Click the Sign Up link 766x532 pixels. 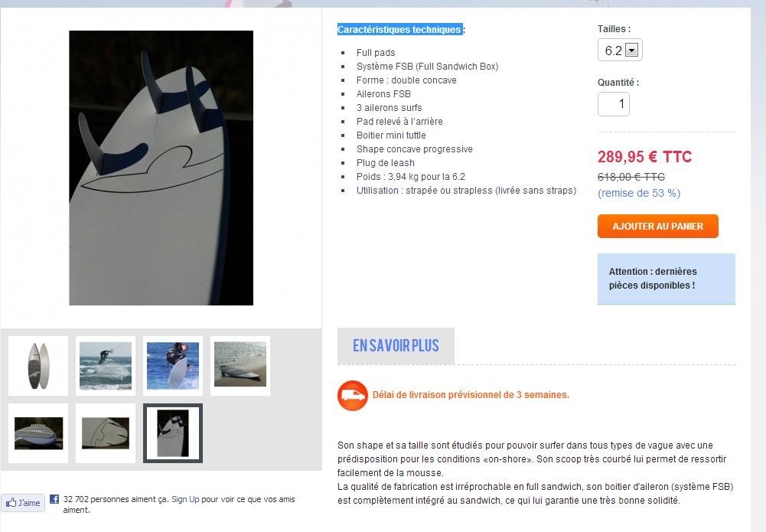coord(185,499)
